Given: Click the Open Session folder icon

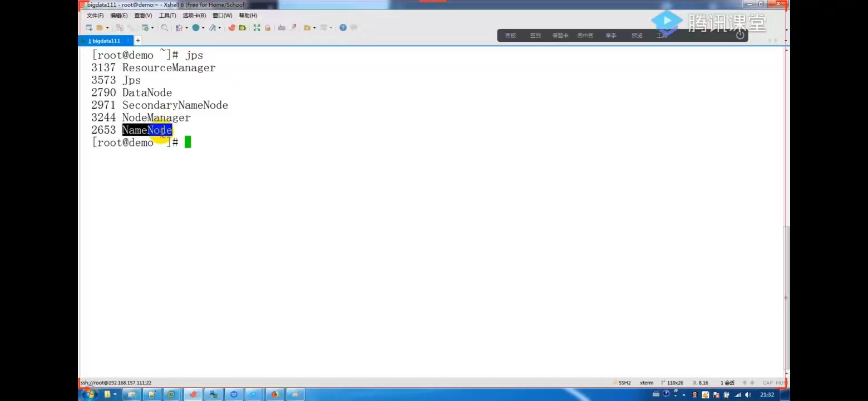Looking at the screenshot, I should pos(100,28).
